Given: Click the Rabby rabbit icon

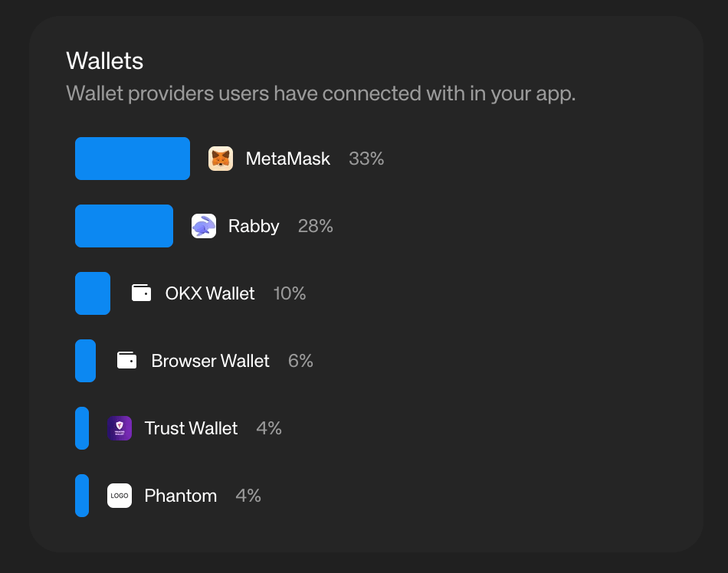Looking at the screenshot, I should [x=204, y=226].
